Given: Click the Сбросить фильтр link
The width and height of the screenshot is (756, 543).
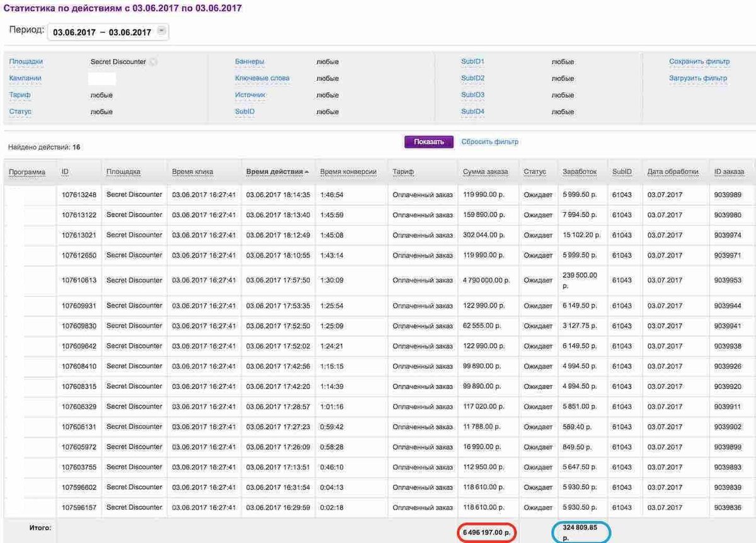Looking at the screenshot, I should (490, 142).
